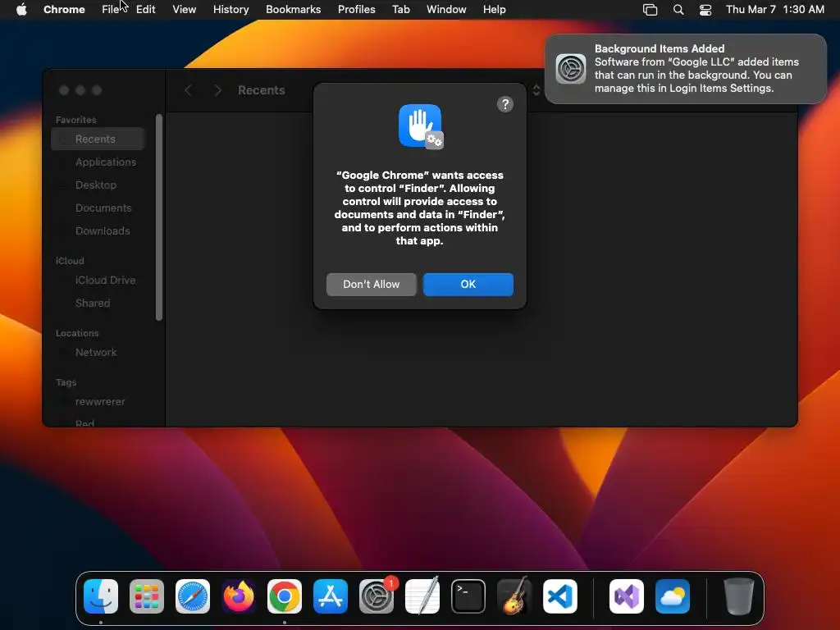Open the App Store dock icon

coord(331,596)
